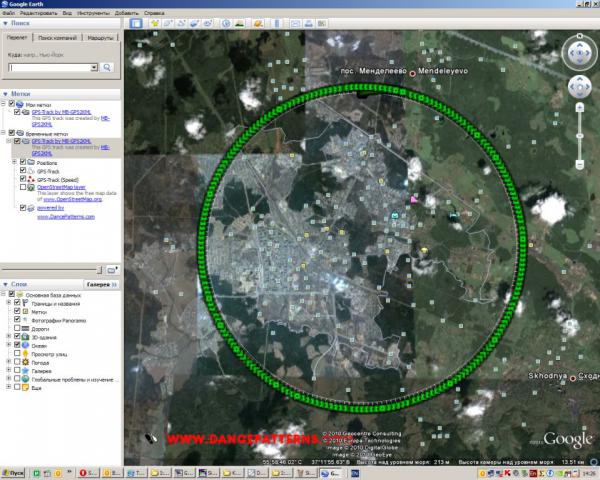Uncheck the Мои метки checkbox
Image resolution: width=600 pixels, height=480 pixels.
click(x=11, y=103)
